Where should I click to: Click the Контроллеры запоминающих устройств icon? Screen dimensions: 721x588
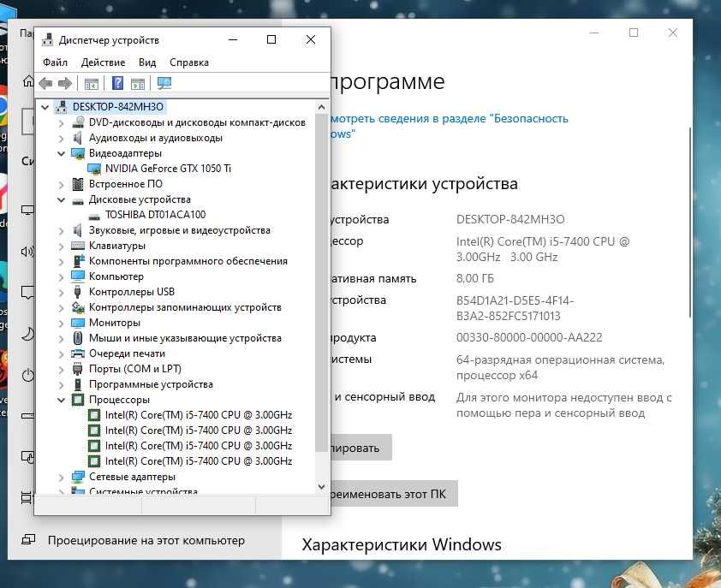[x=78, y=307]
